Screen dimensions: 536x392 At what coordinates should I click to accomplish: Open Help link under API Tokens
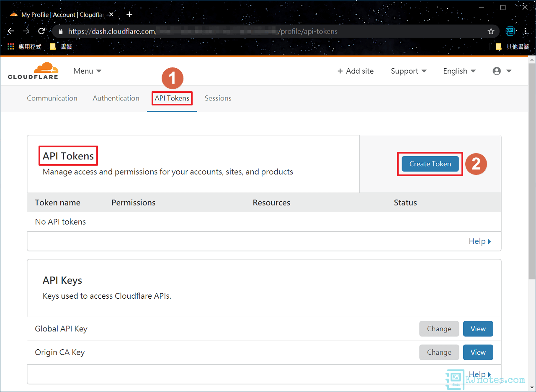(480, 241)
